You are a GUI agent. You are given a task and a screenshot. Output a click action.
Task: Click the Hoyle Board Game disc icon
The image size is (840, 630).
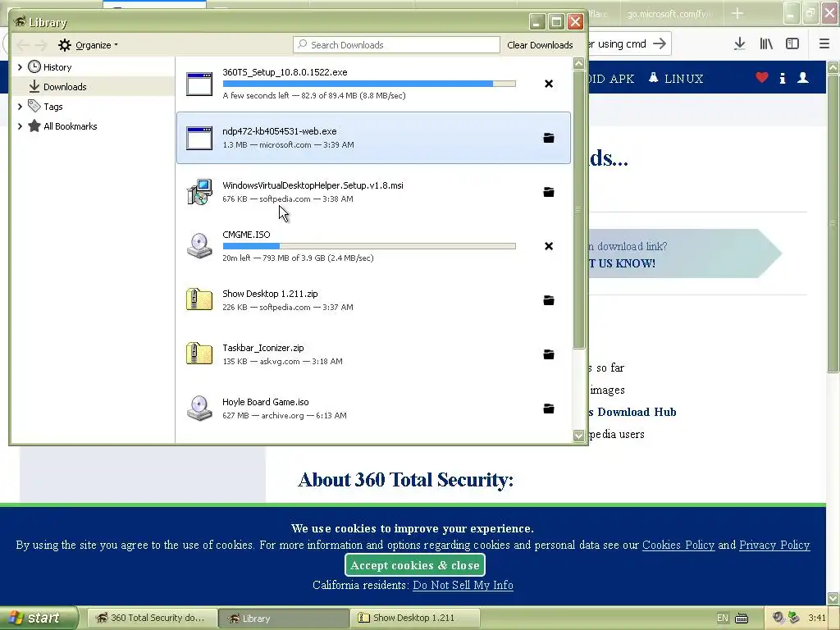199,409
